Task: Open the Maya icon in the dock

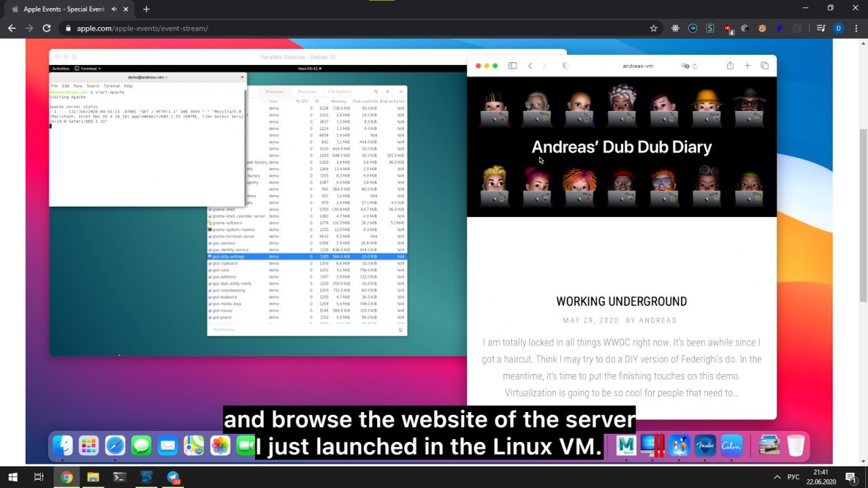Action: pos(626,445)
